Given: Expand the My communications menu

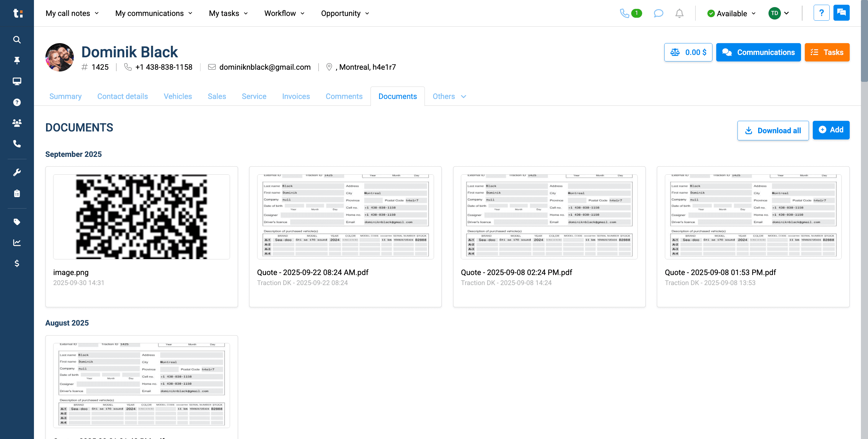Looking at the screenshot, I should (x=154, y=13).
